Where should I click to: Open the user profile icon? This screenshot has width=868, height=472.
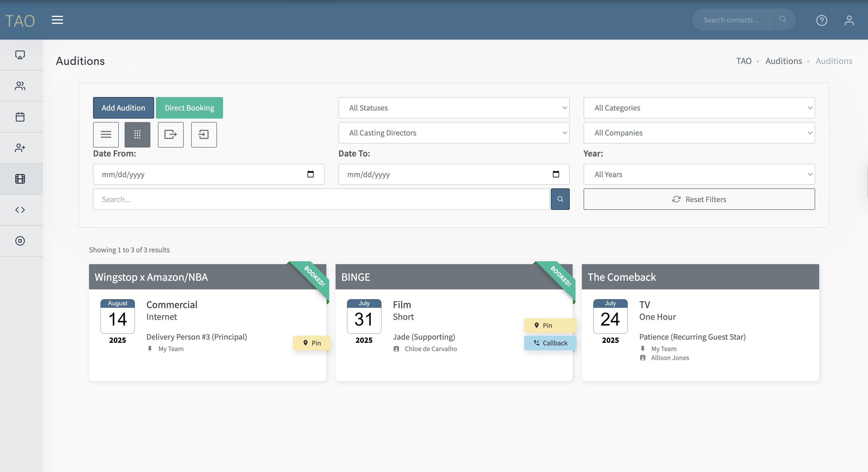click(849, 20)
